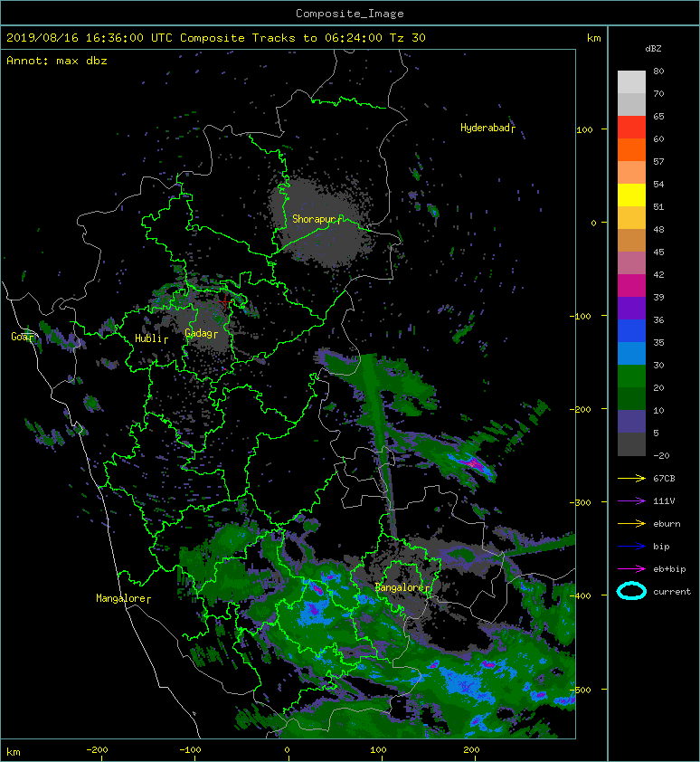700x762 pixels.
Task: Click the eb+bip legend label
Action: coord(669,569)
